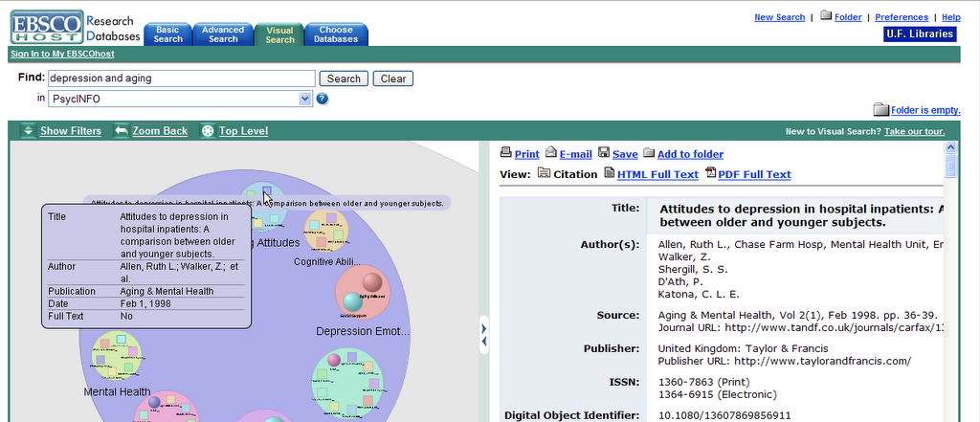This screenshot has height=422, width=980.
Task: Click the Cognitive Abili... label
Action: pos(327,261)
